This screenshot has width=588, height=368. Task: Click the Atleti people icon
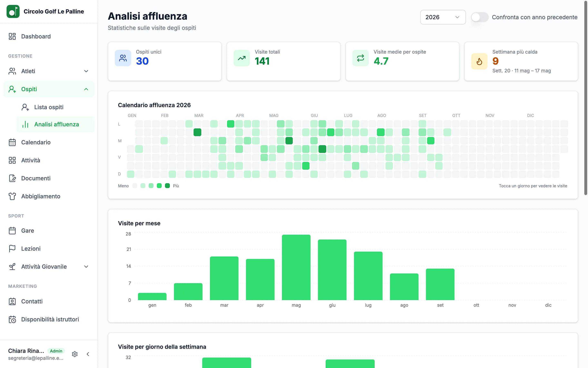pos(12,71)
